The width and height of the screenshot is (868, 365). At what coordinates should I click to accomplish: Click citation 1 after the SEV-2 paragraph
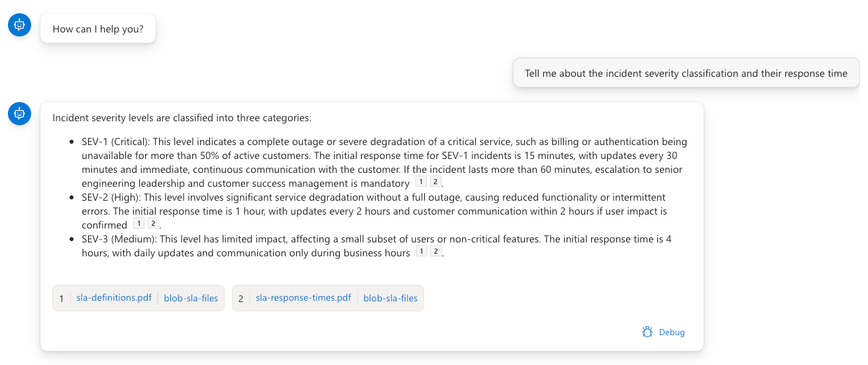point(139,224)
